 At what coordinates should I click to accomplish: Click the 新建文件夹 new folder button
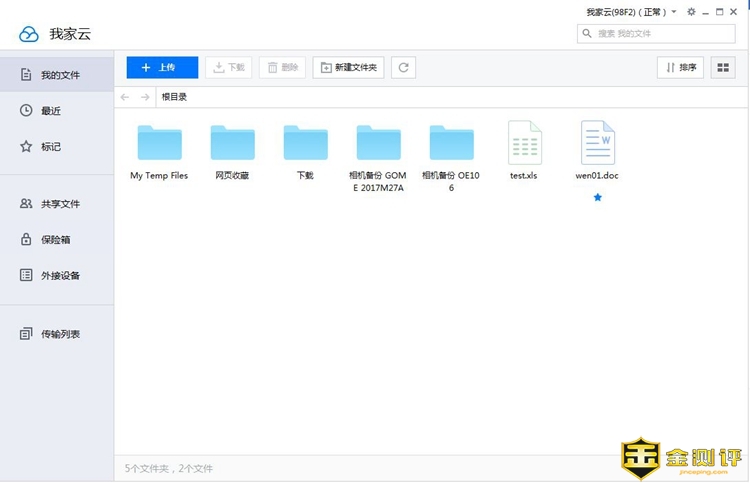click(x=349, y=67)
